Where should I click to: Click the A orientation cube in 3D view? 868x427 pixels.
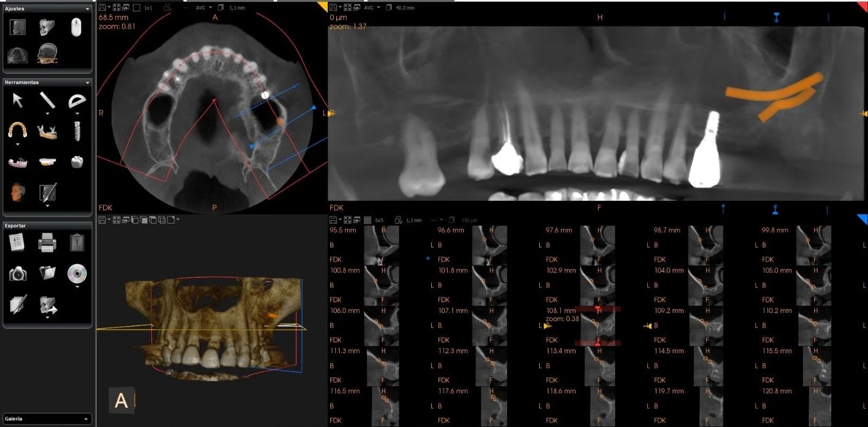(122, 400)
